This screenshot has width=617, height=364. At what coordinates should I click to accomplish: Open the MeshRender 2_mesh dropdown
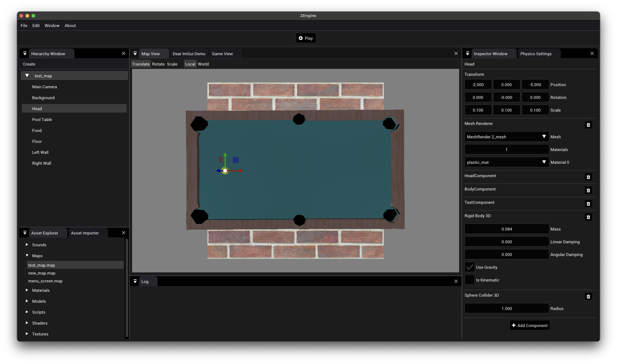coord(506,137)
